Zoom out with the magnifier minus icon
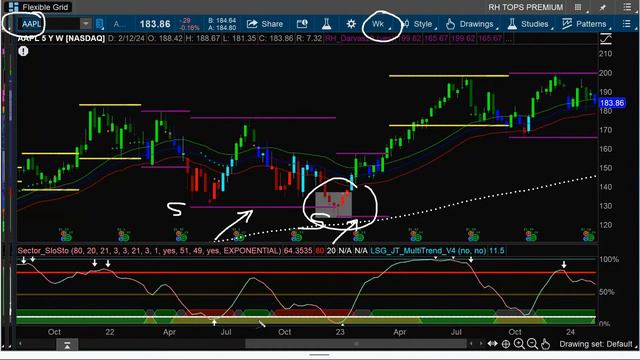This screenshot has width=640, height=360. 532,344
